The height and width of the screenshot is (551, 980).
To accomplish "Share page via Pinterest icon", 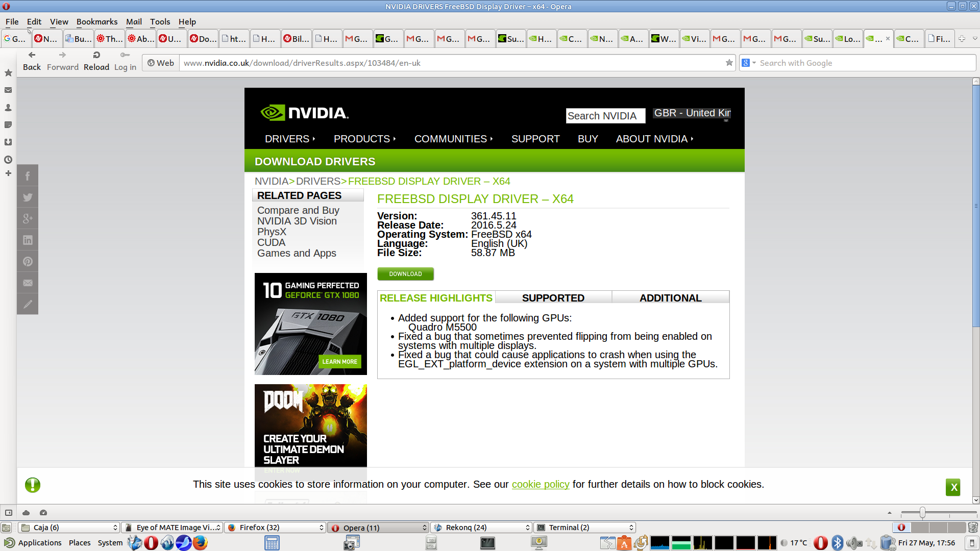I will [28, 262].
